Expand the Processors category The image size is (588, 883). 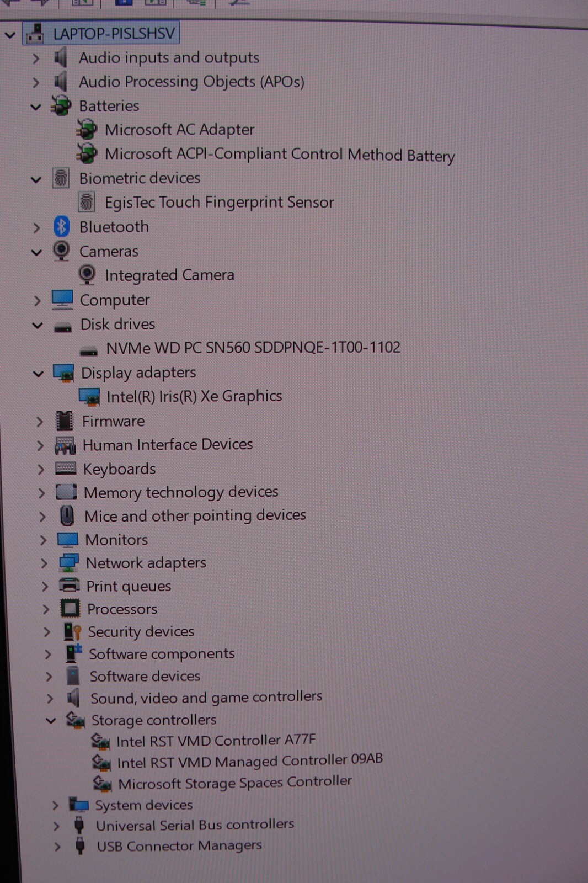tap(46, 609)
